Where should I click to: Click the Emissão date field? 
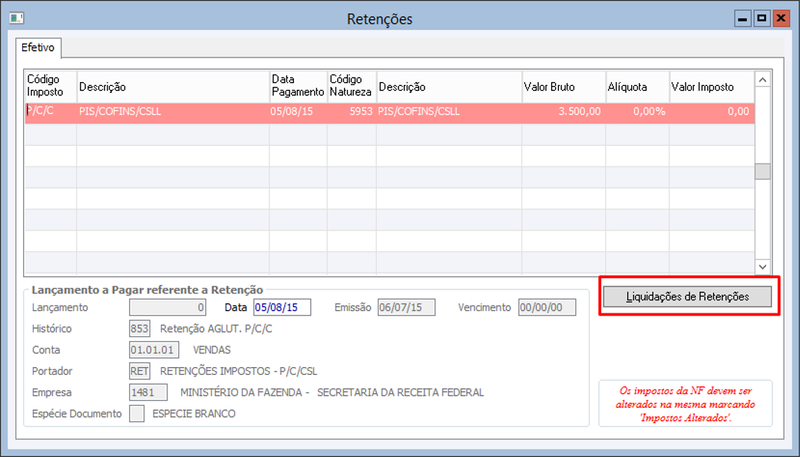pos(407,307)
